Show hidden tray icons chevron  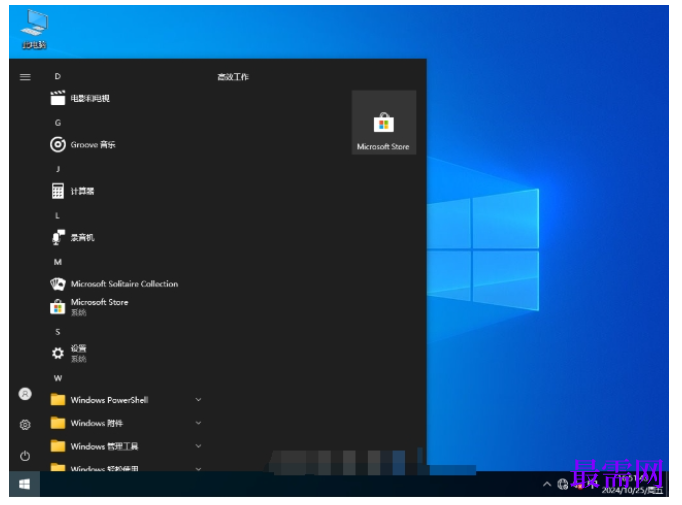[x=547, y=484]
